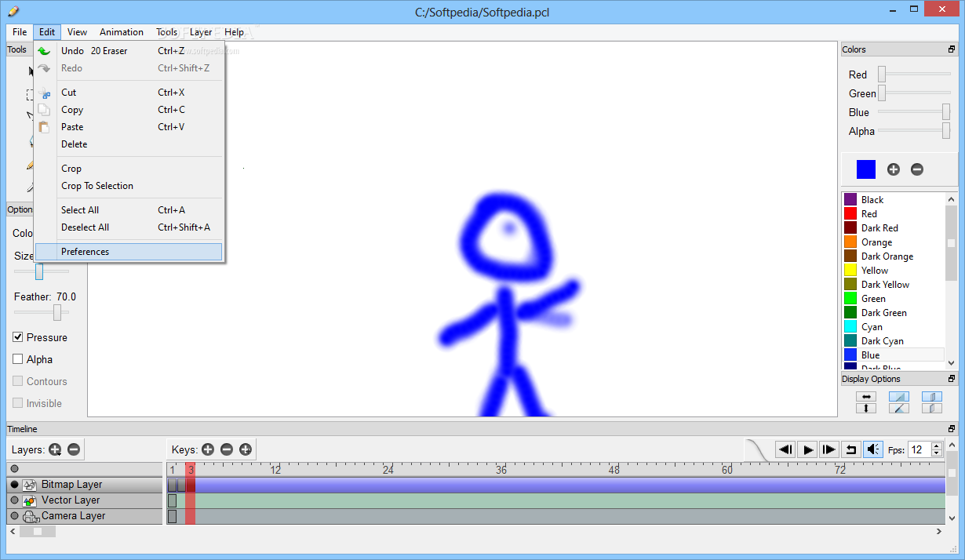Click the current blue color swatch

coord(866,169)
